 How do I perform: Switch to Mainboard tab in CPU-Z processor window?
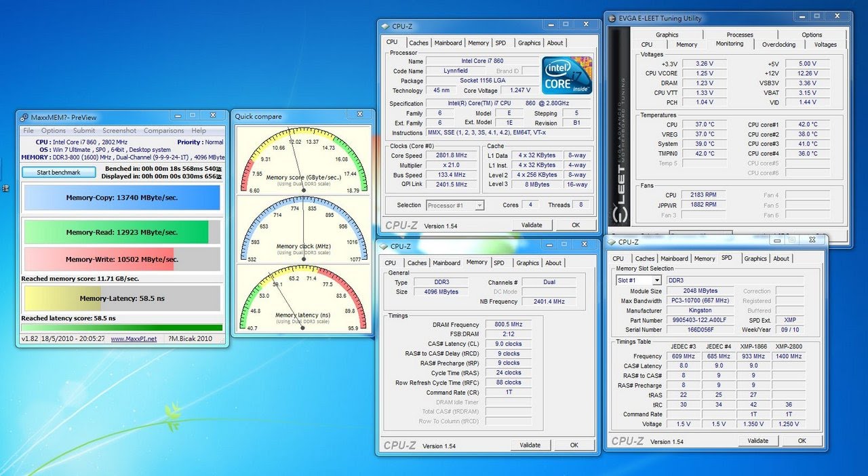point(448,43)
